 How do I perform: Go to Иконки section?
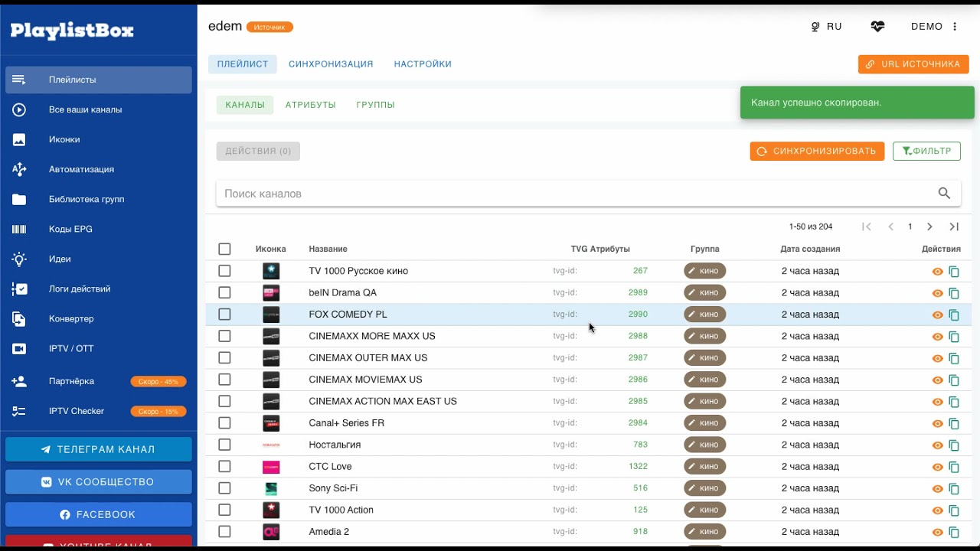pos(99,139)
